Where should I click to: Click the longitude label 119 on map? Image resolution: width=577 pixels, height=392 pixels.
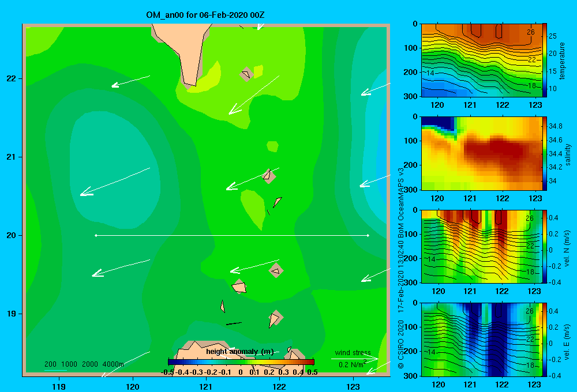59,386
